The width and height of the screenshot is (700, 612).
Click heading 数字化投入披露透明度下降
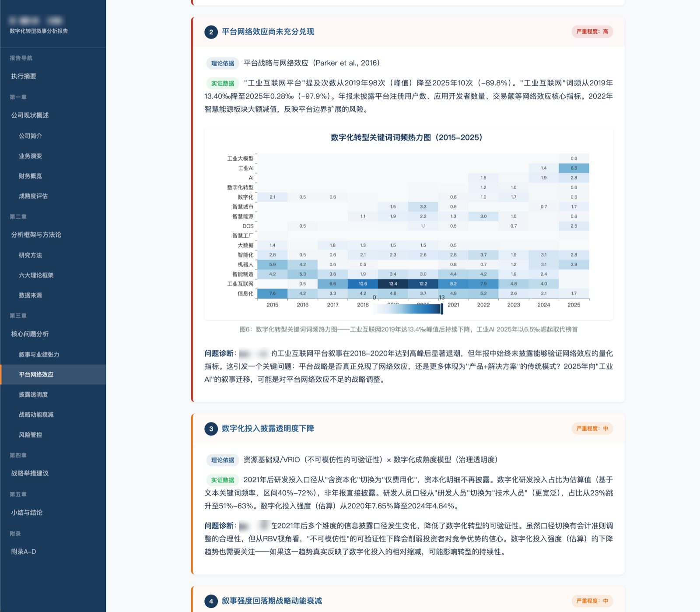pyautogui.click(x=268, y=429)
